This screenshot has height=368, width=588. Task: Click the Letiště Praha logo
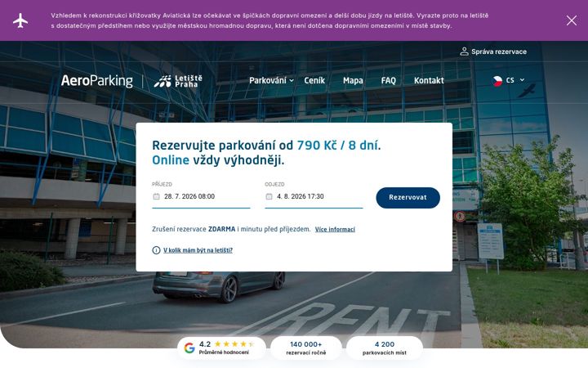click(x=178, y=81)
